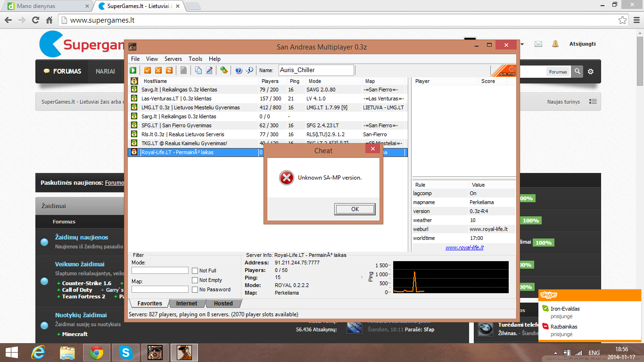Select the Favorites server tab
Screen dimensions: 644x362
point(149,304)
